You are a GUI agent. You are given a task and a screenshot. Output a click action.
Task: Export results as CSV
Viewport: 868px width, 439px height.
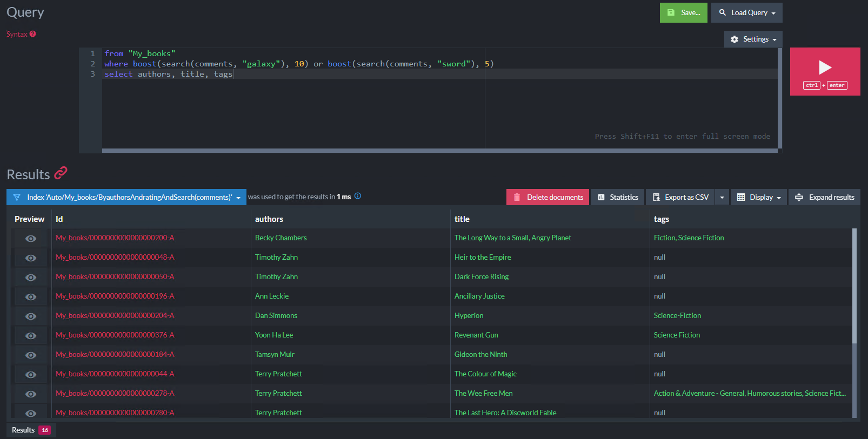point(680,197)
